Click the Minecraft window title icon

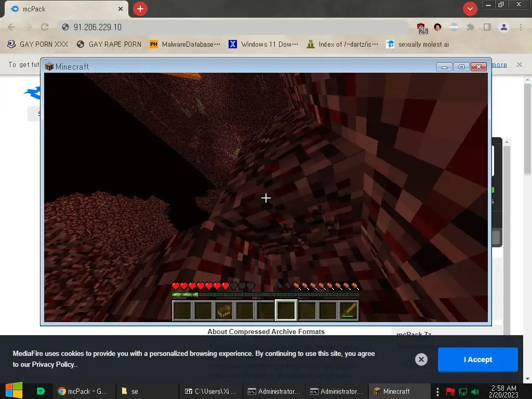49,66
